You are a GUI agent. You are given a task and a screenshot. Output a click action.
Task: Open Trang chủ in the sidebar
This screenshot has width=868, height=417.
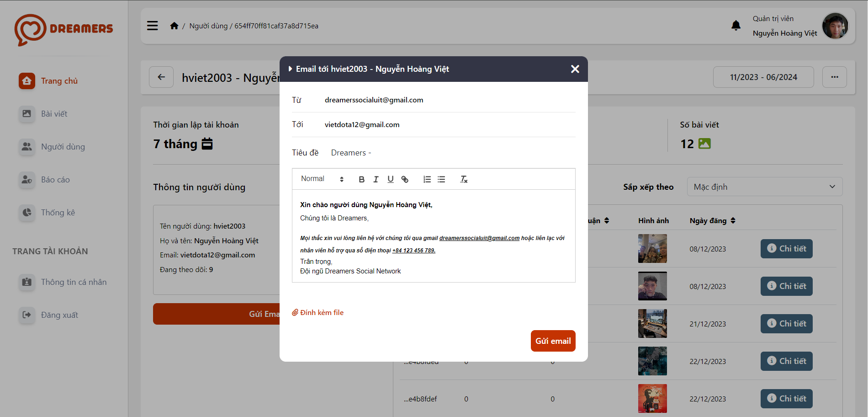tap(59, 81)
